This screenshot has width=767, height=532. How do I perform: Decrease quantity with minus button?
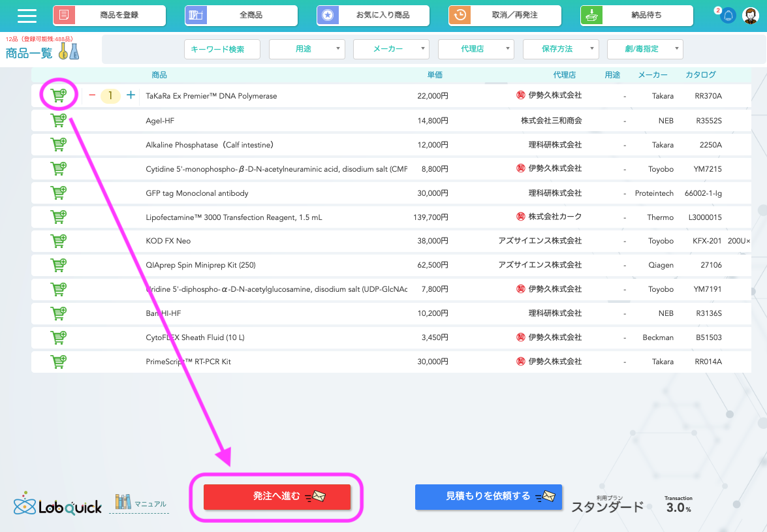pos(92,96)
